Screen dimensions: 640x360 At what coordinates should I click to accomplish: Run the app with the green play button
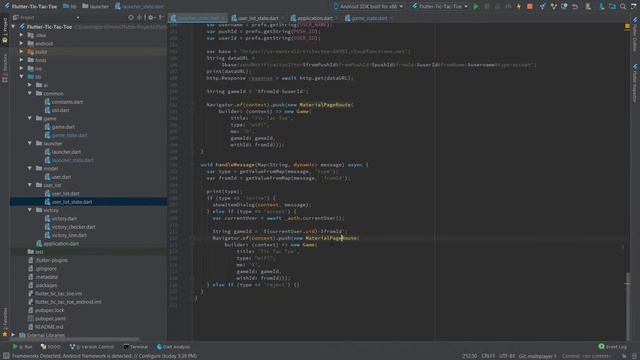(476, 7)
